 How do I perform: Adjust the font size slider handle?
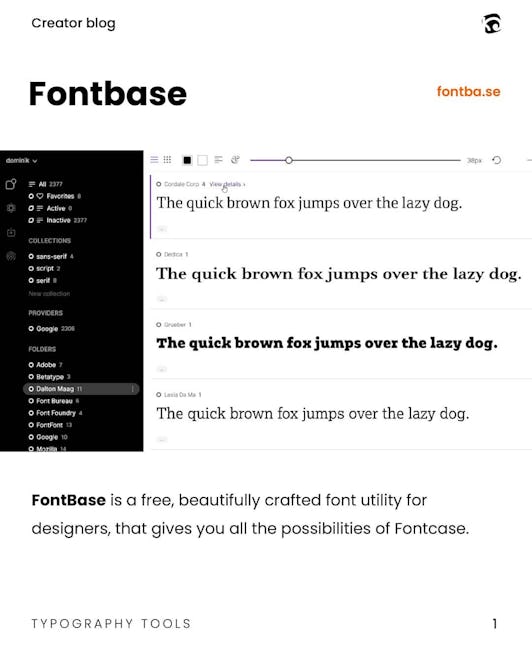[x=289, y=160]
